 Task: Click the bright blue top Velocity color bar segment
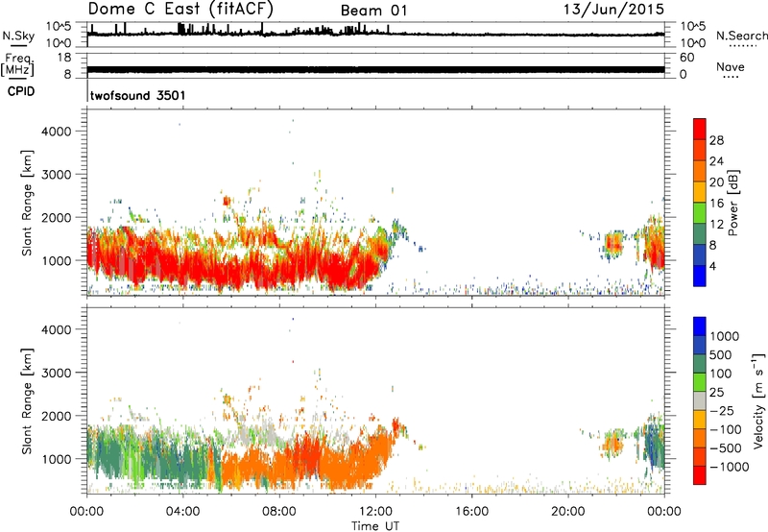tap(700, 326)
